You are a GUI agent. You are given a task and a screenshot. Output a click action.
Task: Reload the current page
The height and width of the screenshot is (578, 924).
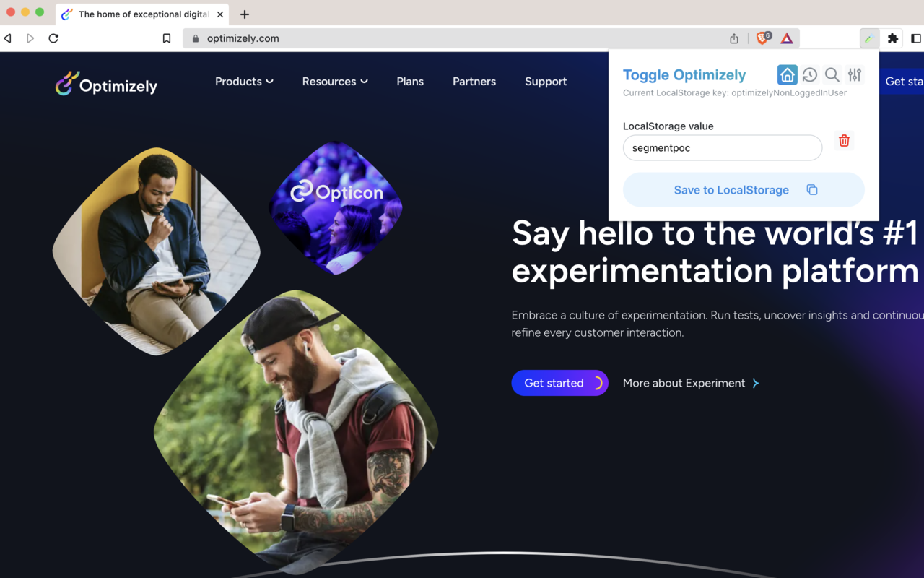point(53,38)
